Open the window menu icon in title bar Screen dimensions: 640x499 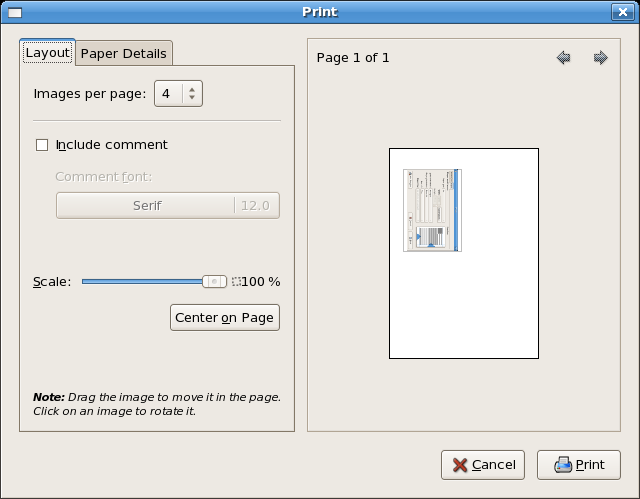coord(15,13)
